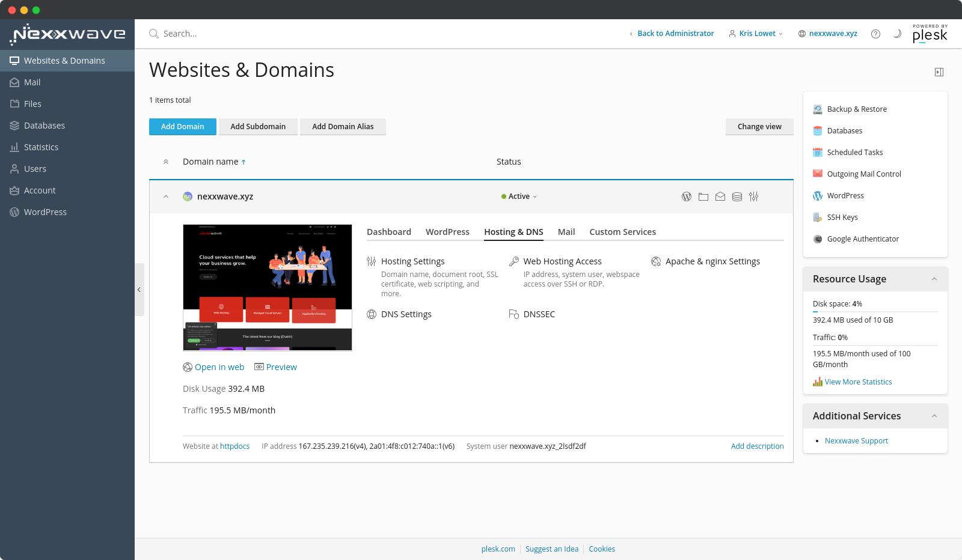Collapse all domains double chevron
The height and width of the screenshot is (560, 962).
click(166, 162)
